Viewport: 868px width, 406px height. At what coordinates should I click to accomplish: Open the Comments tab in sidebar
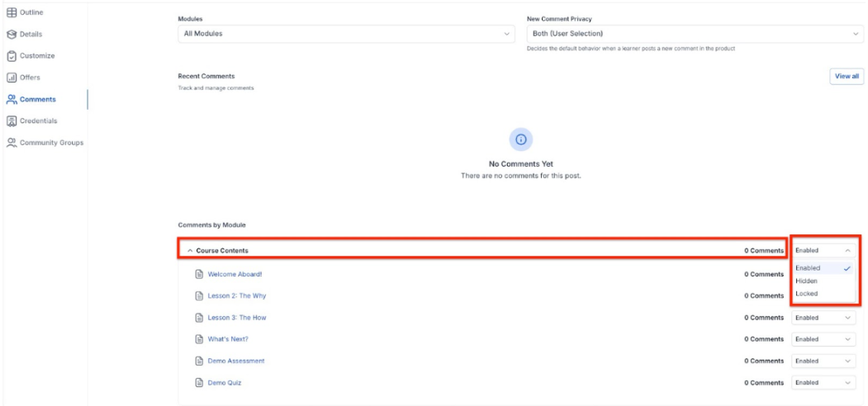coord(38,99)
